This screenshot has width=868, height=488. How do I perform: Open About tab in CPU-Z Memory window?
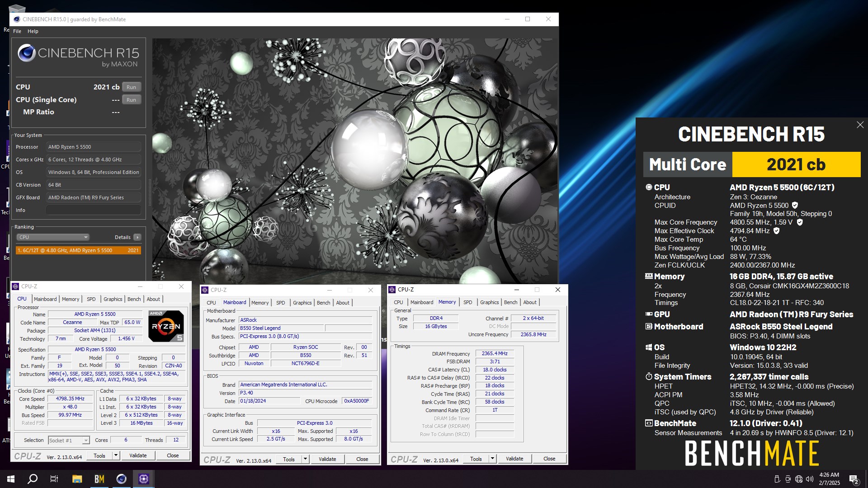point(530,302)
